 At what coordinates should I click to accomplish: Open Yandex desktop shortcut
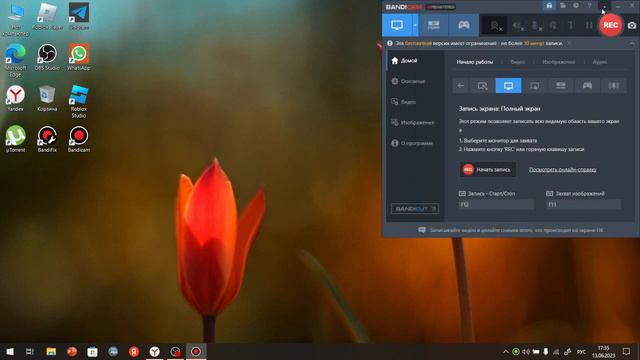(x=15, y=98)
